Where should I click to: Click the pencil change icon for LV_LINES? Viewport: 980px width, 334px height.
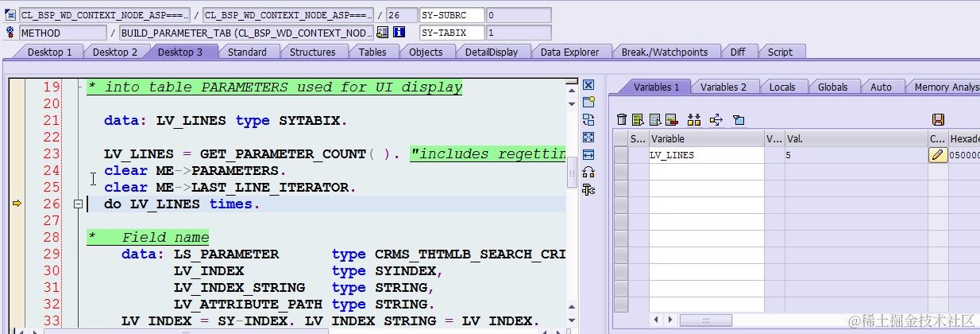(938, 155)
